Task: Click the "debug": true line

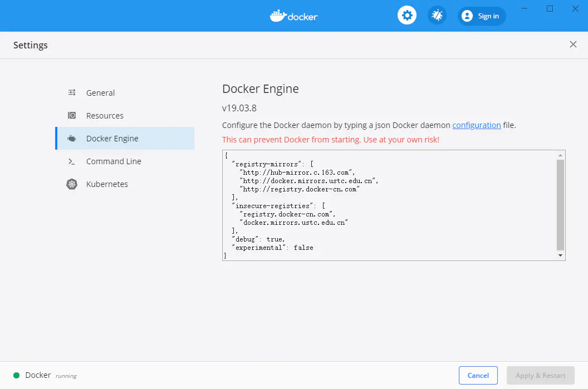Action: (x=258, y=239)
